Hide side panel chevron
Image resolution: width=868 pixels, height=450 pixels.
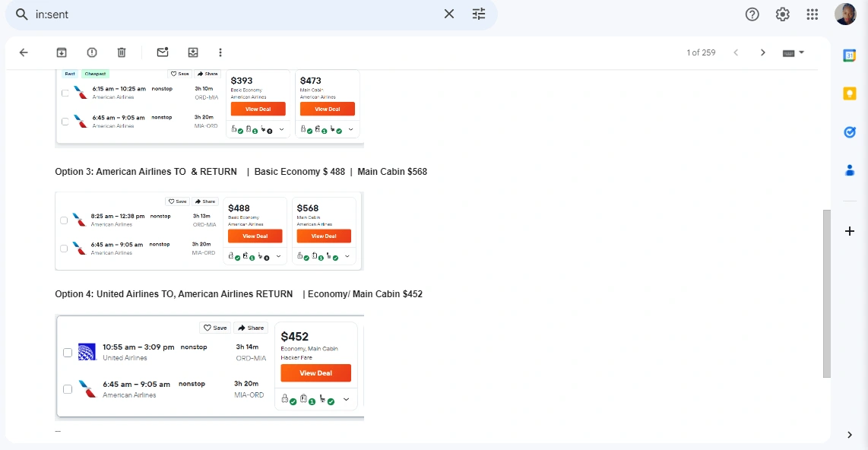(x=850, y=435)
